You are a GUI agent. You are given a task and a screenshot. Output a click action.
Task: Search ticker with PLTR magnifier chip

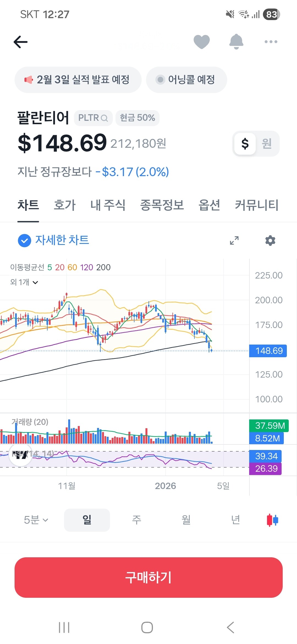93,118
